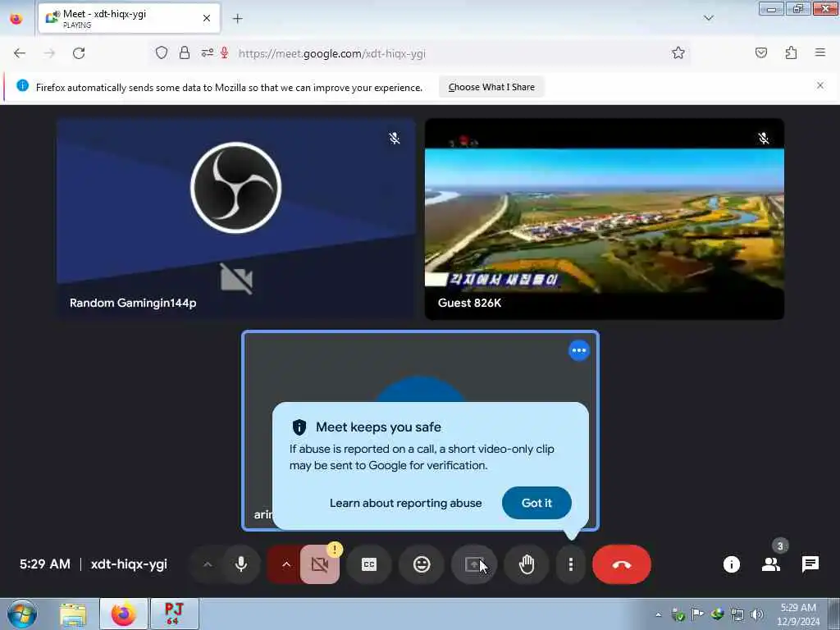Click microphone permission indicator in URL bar

[x=225, y=52]
